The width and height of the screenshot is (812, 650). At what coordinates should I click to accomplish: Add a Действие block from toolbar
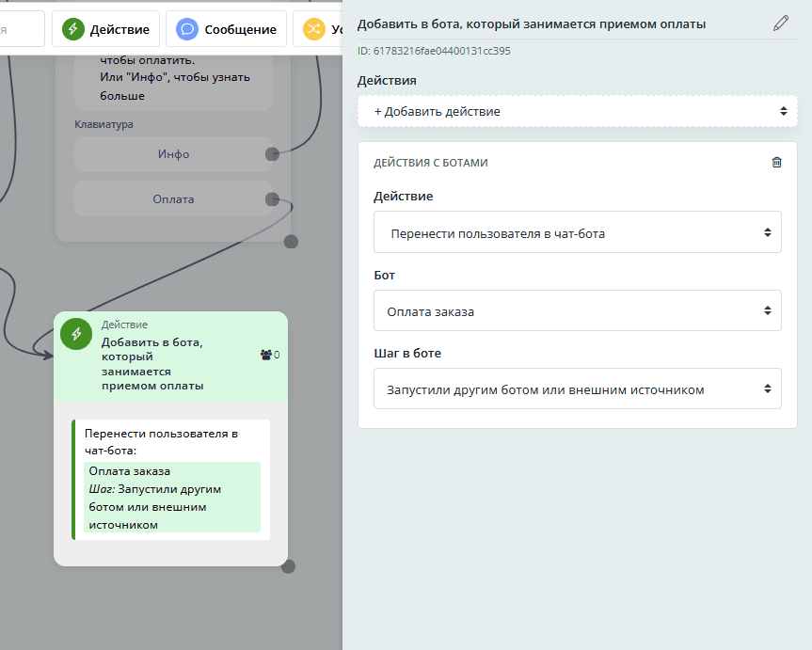tap(106, 29)
